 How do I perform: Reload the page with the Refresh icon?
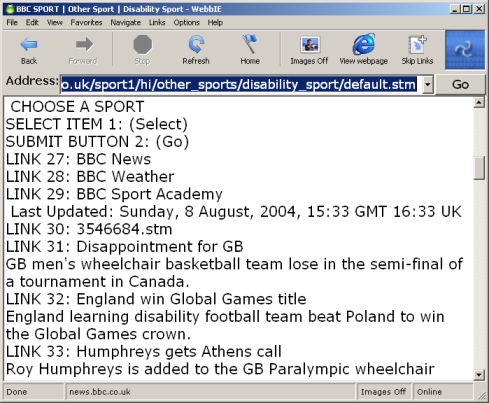(x=196, y=45)
